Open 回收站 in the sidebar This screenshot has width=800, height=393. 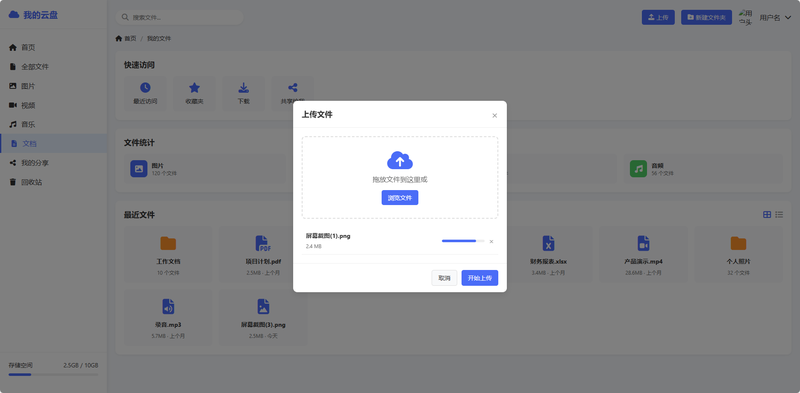(x=54, y=182)
